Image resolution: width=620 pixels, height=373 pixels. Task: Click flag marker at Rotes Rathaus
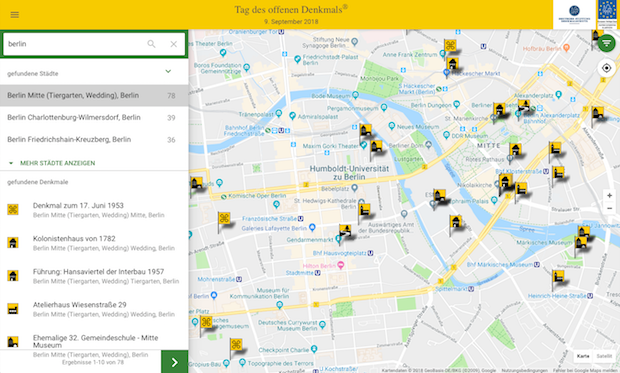pos(515,150)
